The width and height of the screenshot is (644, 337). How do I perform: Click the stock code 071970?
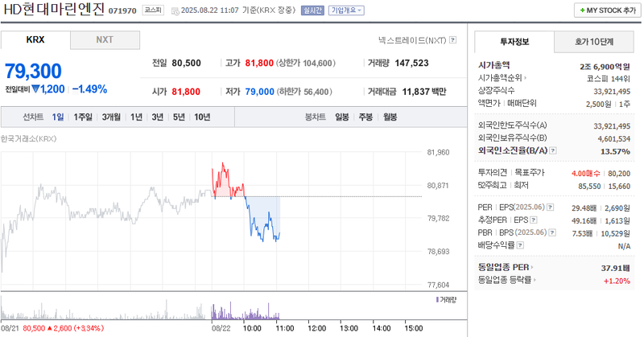click(122, 10)
